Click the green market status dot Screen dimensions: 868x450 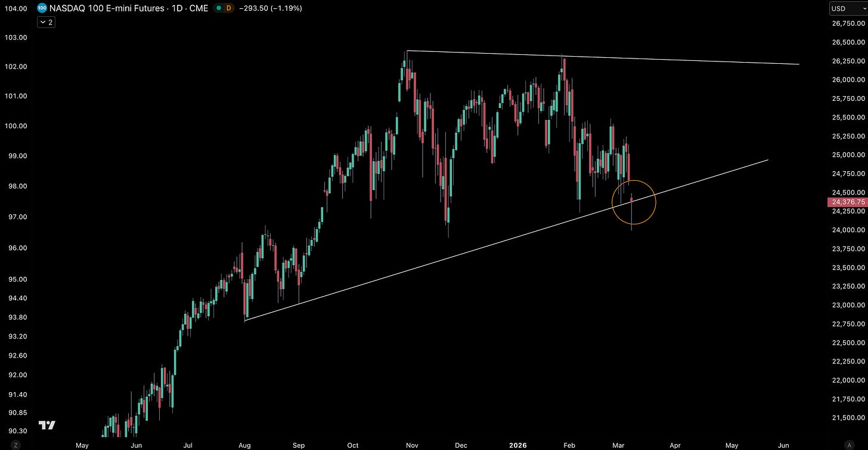point(219,8)
